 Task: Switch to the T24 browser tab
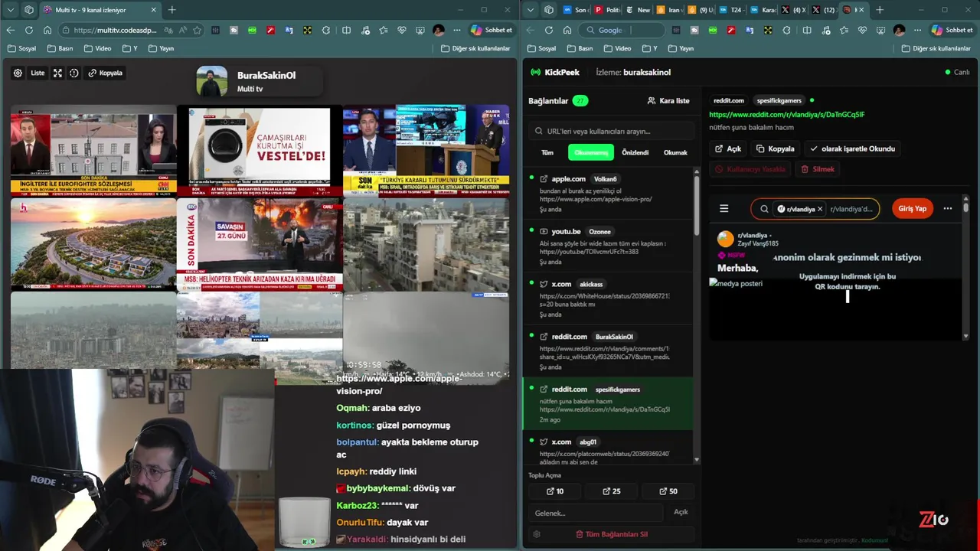point(730,10)
